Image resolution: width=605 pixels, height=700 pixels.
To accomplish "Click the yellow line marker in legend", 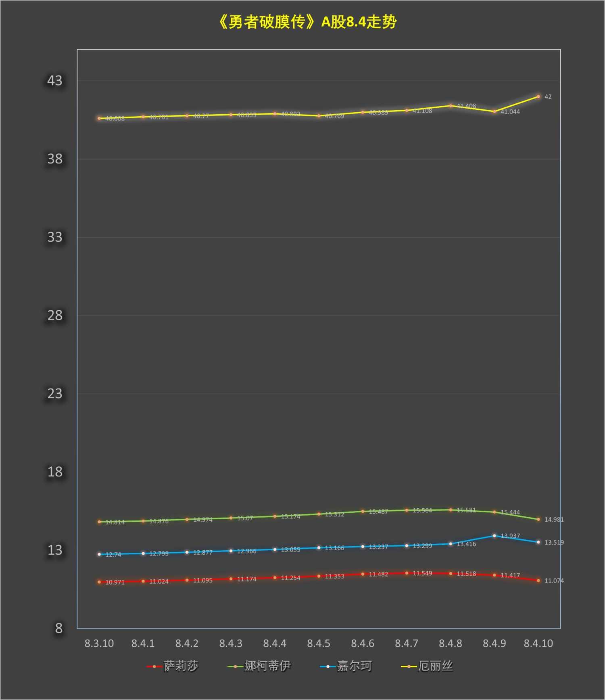I will [408, 667].
